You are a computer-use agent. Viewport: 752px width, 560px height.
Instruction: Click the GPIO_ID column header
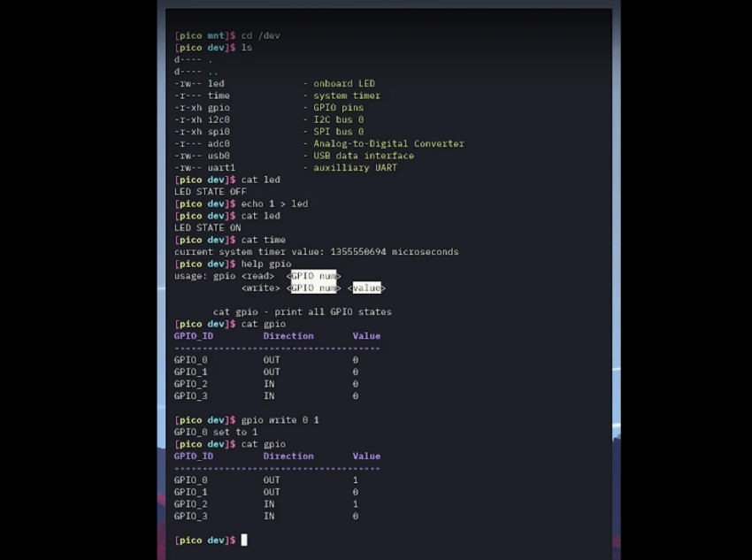pos(193,335)
